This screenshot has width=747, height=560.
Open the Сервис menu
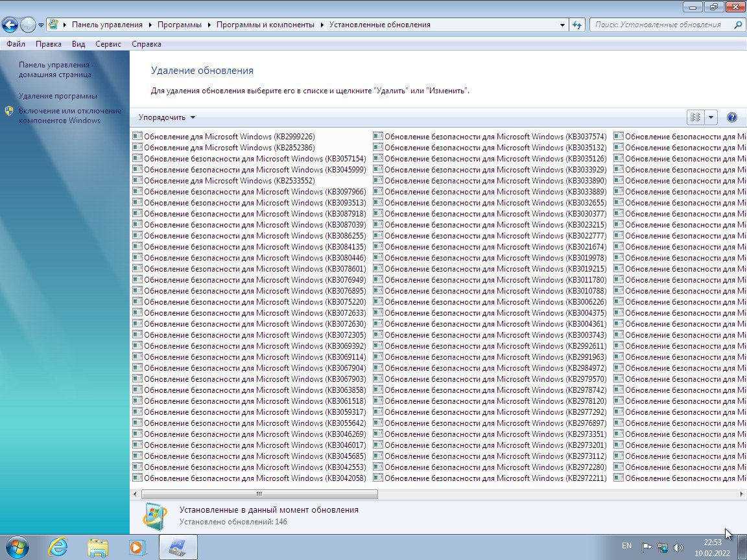coord(108,44)
